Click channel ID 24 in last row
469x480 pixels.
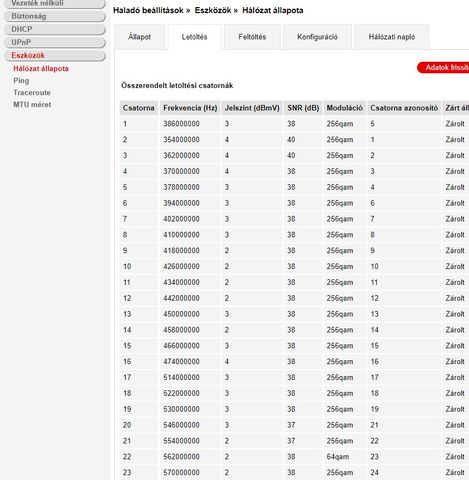click(374, 472)
